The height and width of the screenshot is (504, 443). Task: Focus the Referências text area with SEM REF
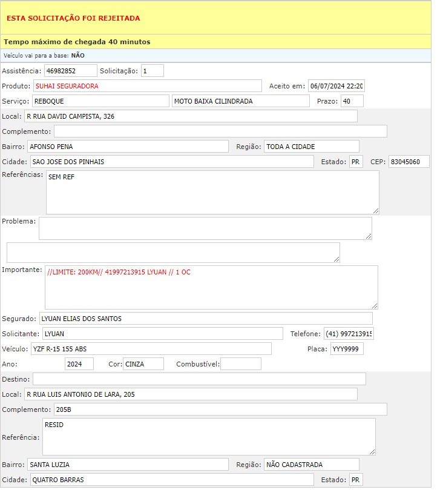(x=212, y=192)
